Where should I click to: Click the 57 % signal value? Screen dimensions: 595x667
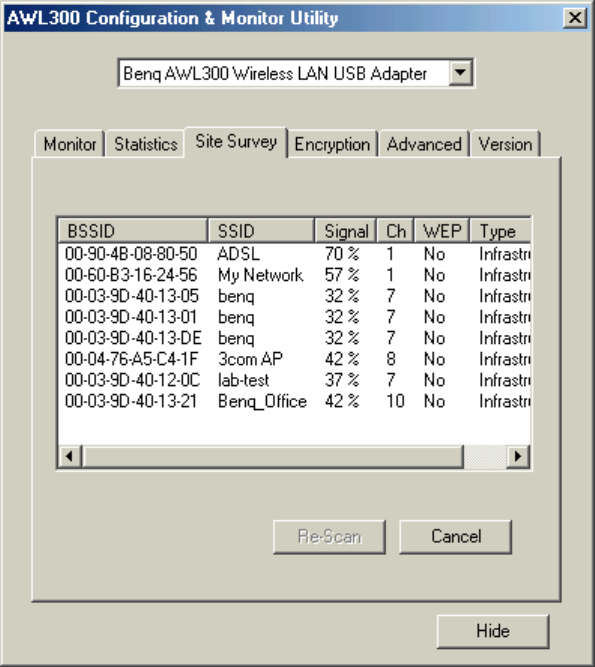point(342,275)
